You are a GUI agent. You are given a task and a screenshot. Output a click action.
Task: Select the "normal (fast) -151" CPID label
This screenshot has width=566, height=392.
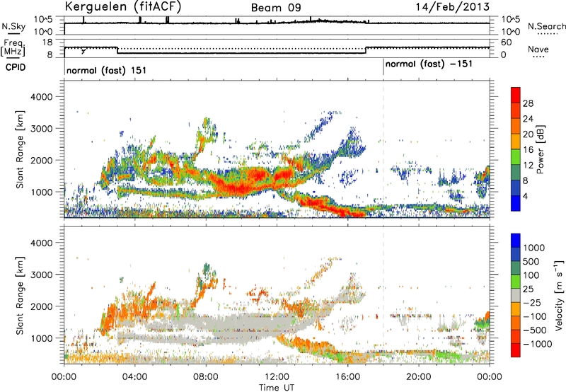coord(429,64)
